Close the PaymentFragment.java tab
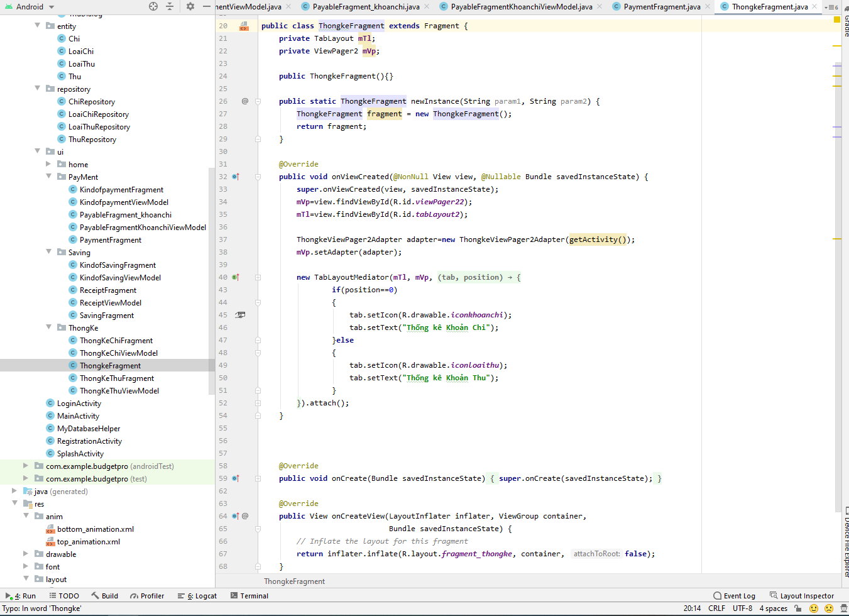 pyautogui.click(x=708, y=6)
